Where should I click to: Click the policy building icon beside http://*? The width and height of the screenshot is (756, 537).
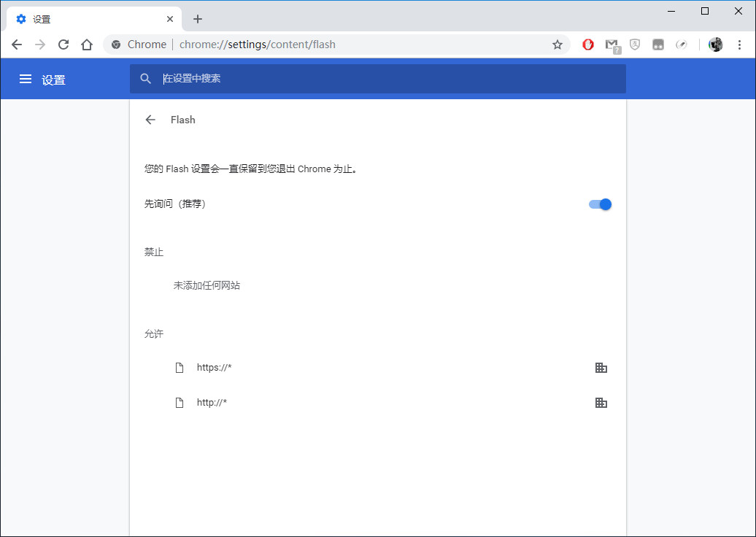point(601,402)
